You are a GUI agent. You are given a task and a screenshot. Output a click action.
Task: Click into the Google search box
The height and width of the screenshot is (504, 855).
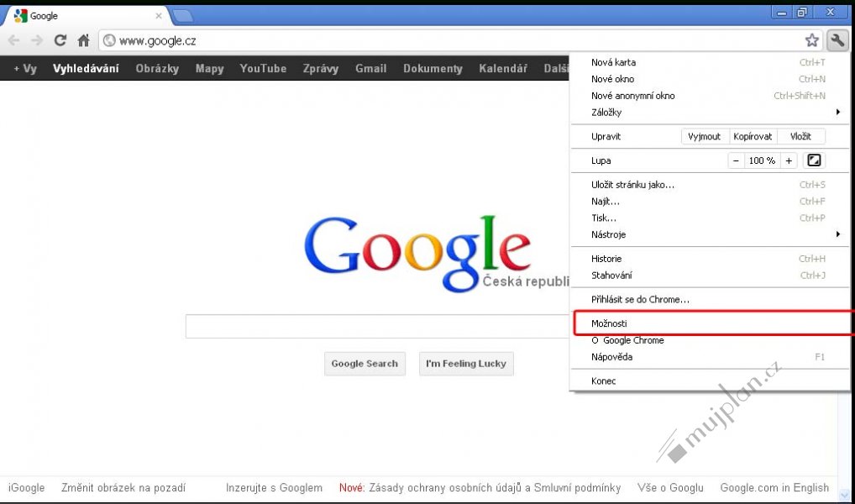[x=377, y=326]
